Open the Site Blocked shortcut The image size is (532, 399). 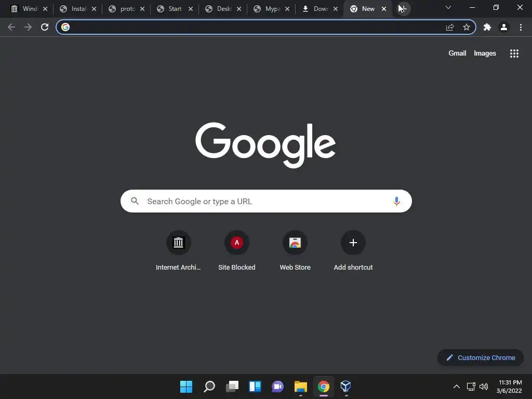pyautogui.click(x=237, y=250)
